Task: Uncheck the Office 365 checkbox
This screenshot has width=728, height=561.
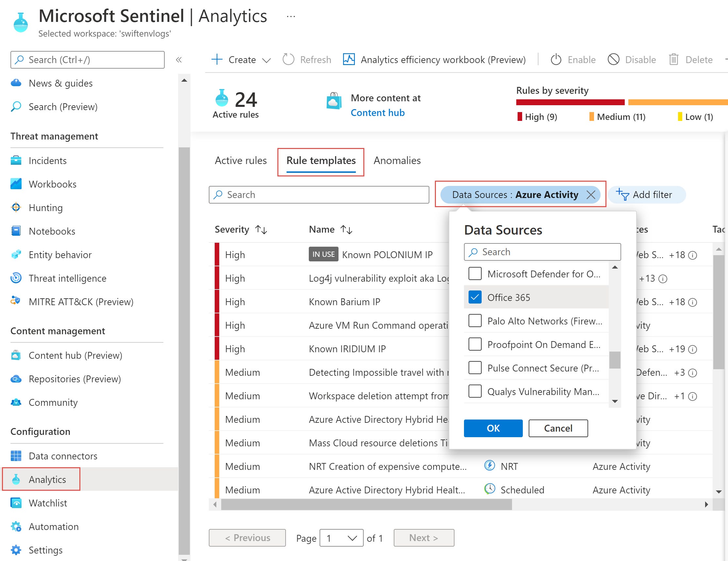Action: pyautogui.click(x=475, y=297)
